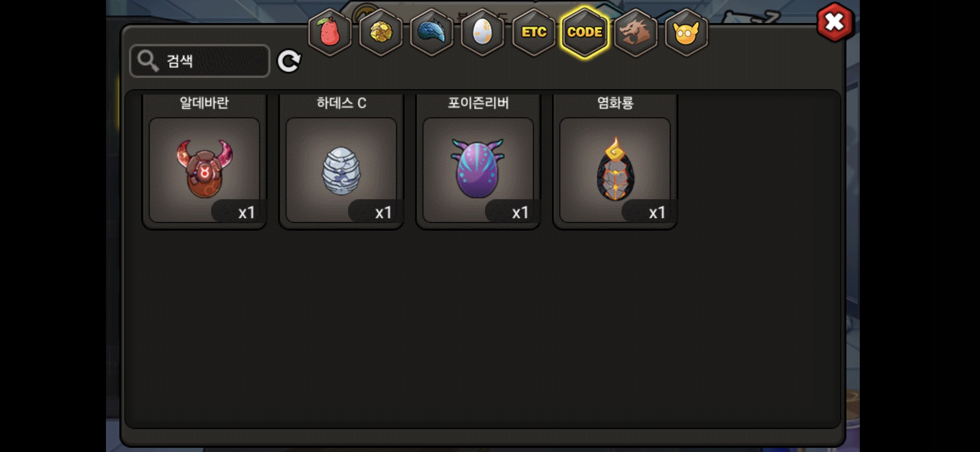This screenshot has height=452, width=980.
Task: Open the brown dragon category tab
Action: [636, 32]
